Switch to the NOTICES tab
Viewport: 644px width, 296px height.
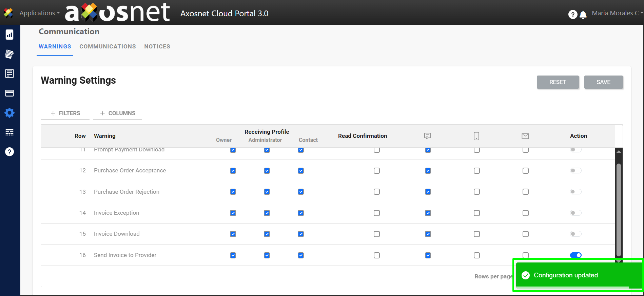tap(157, 46)
